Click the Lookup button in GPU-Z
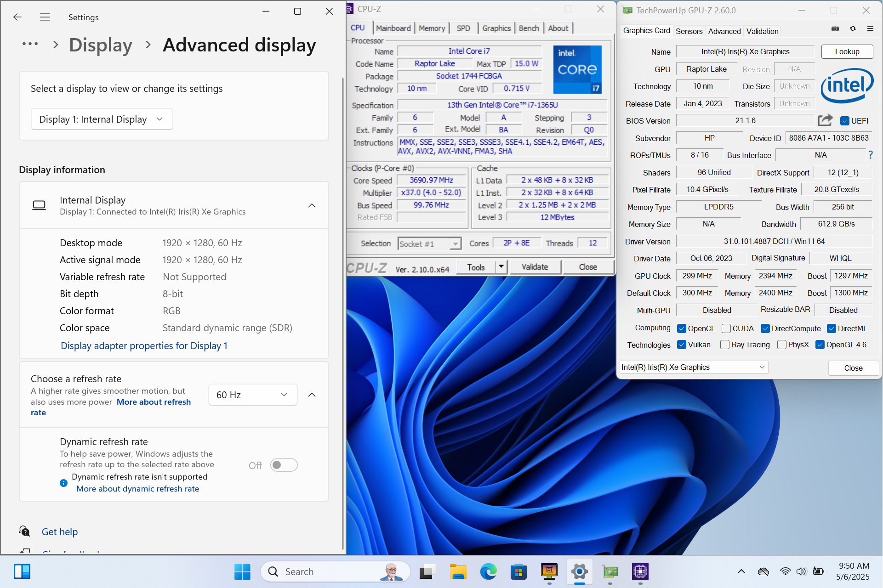 pyautogui.click(x=847, y=51)
